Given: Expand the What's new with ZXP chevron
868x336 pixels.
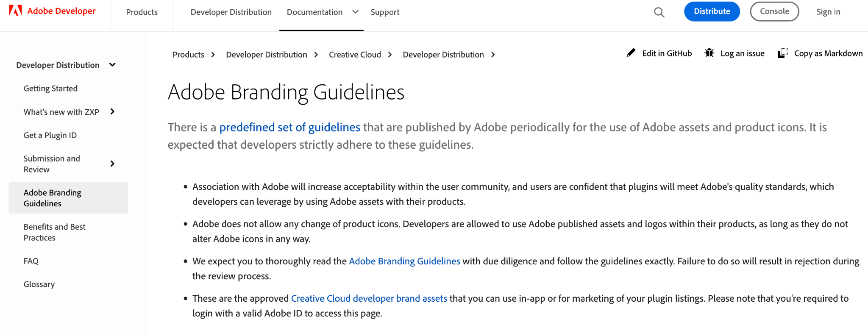Looking at the screenshot, I should (x=112, y=111).
